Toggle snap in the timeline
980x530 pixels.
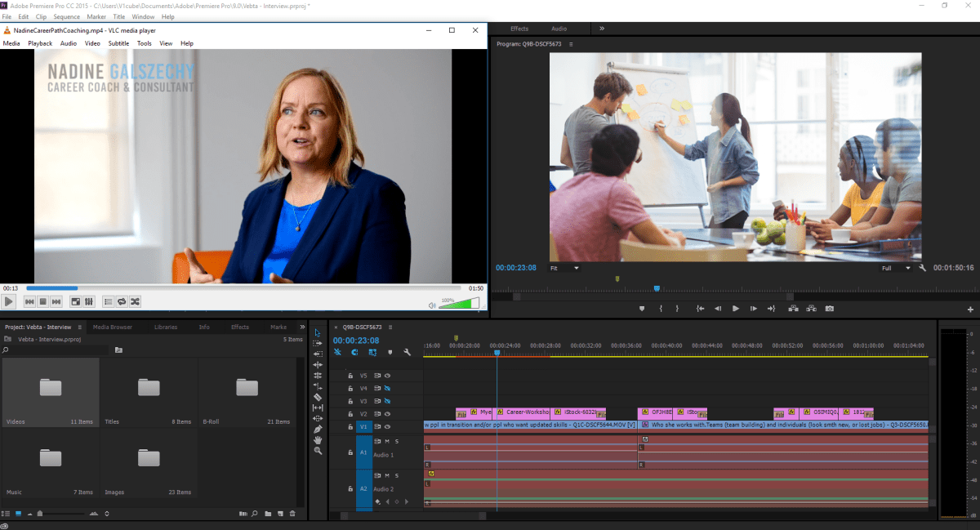click(354, 352)
